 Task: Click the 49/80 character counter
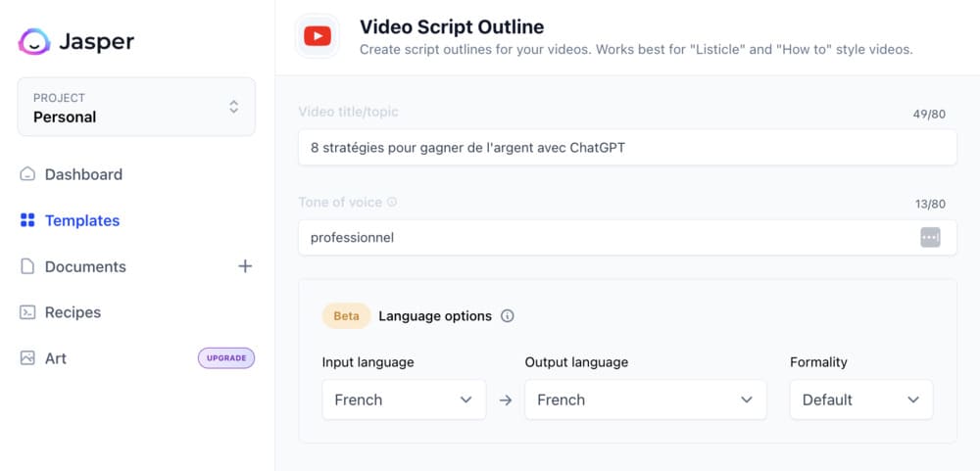pyautogui.click(x=929, y=115)
